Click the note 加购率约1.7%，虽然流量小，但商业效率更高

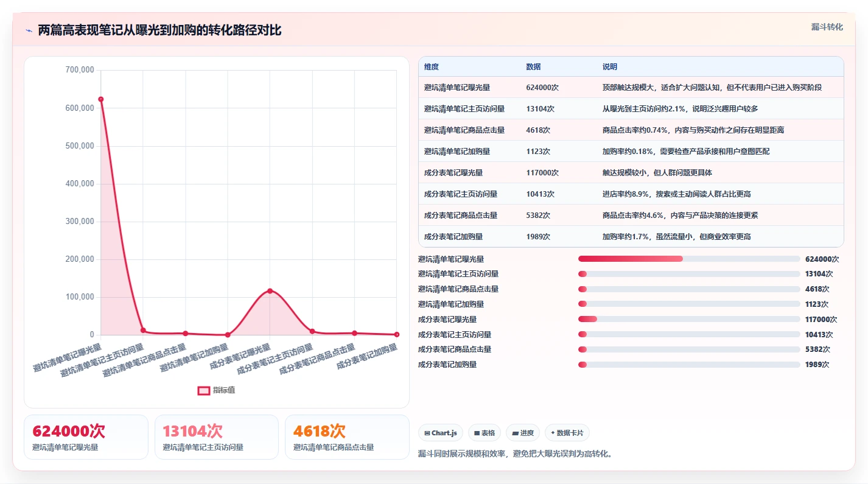(x=677, y=237)
